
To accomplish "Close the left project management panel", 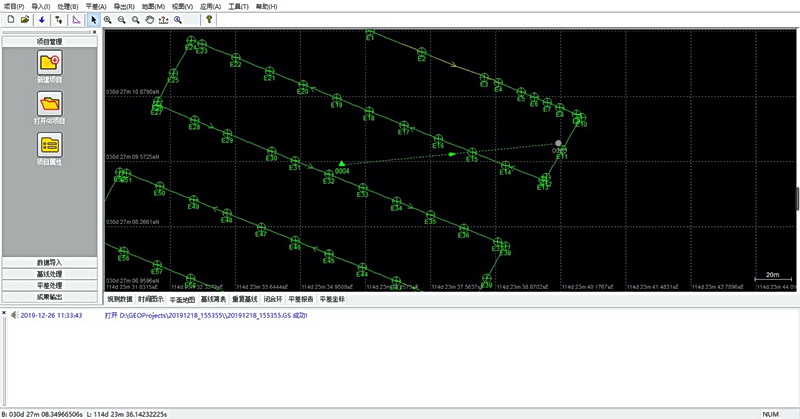I will (94, 32).
